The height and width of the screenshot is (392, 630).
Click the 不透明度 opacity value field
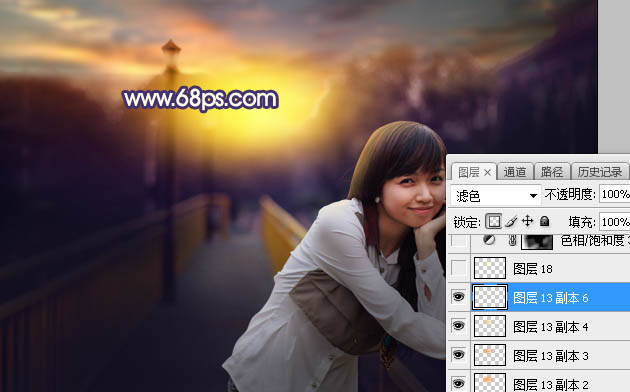pos(614,194)
